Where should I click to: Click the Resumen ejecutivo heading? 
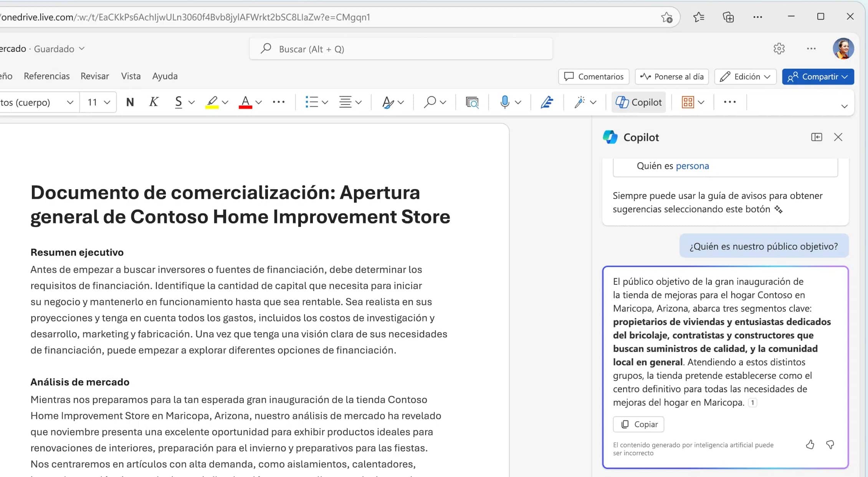pos(77,252)
